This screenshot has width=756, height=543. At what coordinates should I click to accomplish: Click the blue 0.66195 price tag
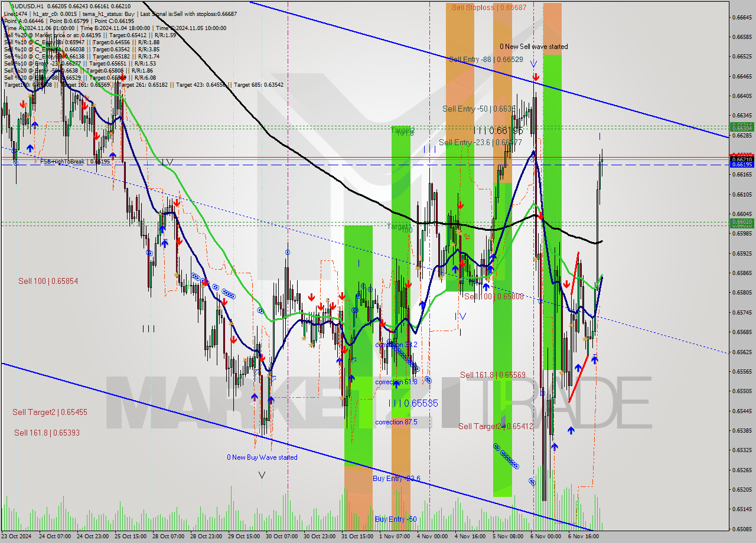pos(742,165)
